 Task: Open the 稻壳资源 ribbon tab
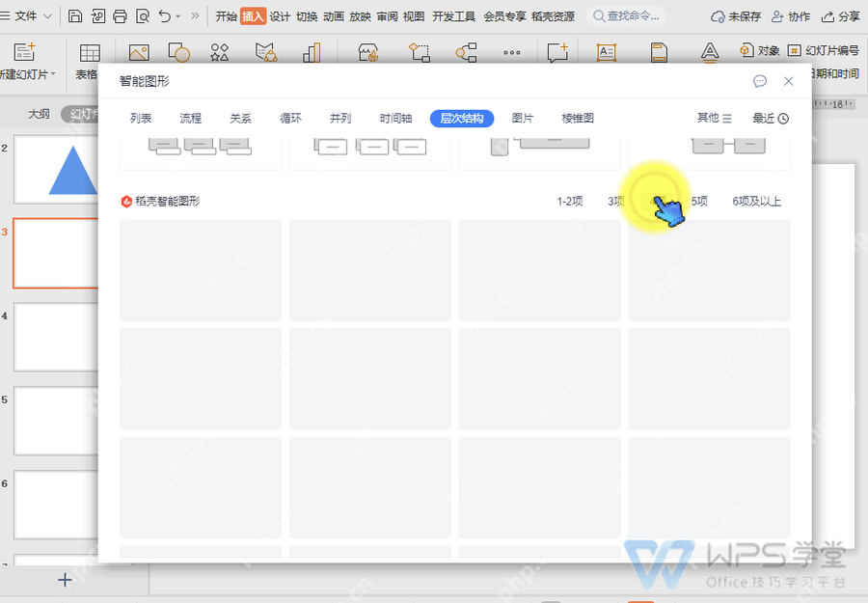(553, 16)
